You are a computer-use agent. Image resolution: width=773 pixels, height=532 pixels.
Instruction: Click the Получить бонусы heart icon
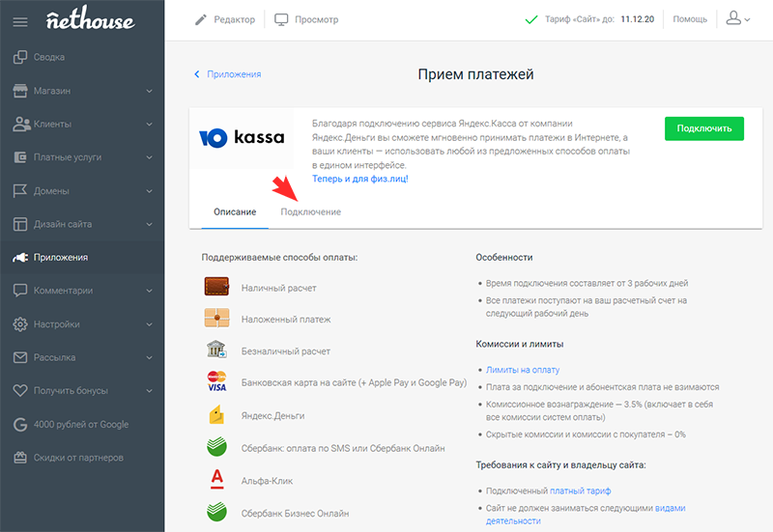[20, 391]
